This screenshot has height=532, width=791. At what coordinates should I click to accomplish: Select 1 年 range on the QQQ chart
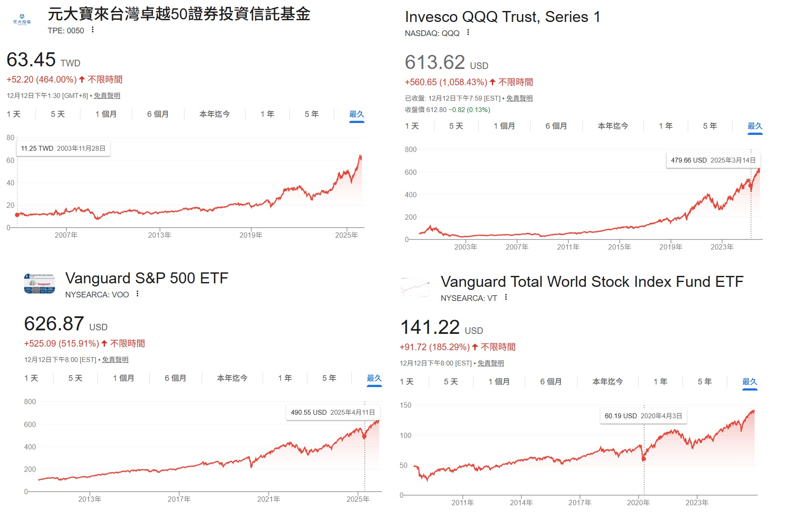point(665,126)
